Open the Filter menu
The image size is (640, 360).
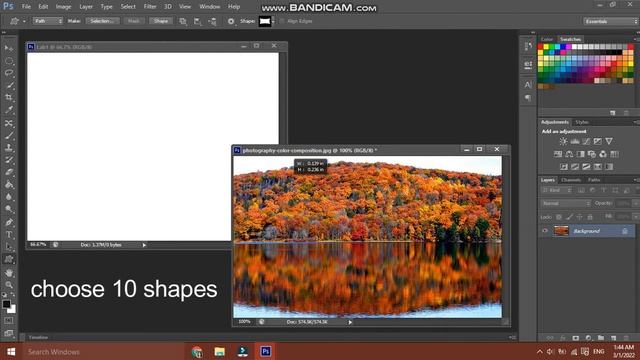point(150,7)
